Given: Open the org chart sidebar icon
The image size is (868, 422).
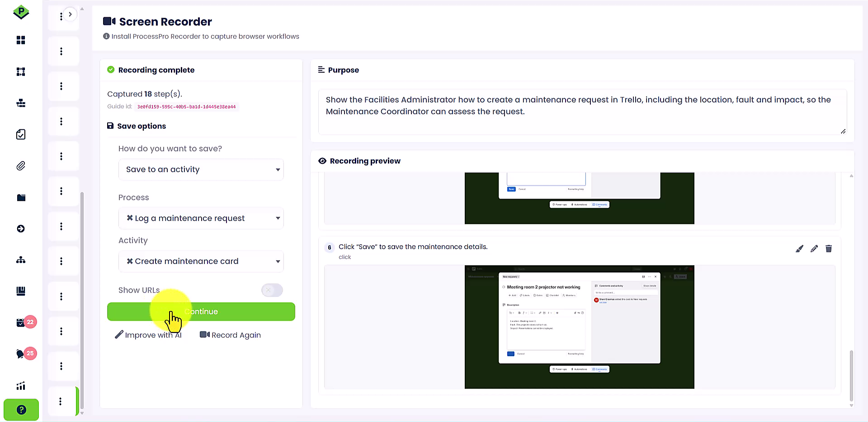Looking at the screenshot, I should coord(21,260).
